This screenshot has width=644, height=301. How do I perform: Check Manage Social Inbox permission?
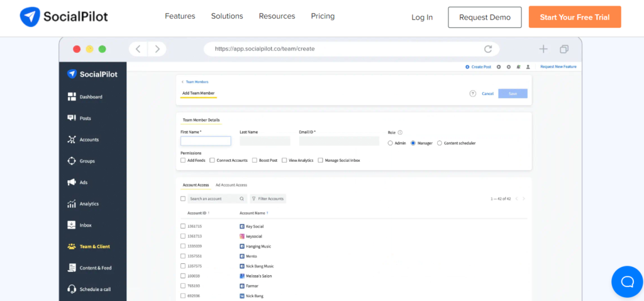[320, 161]
